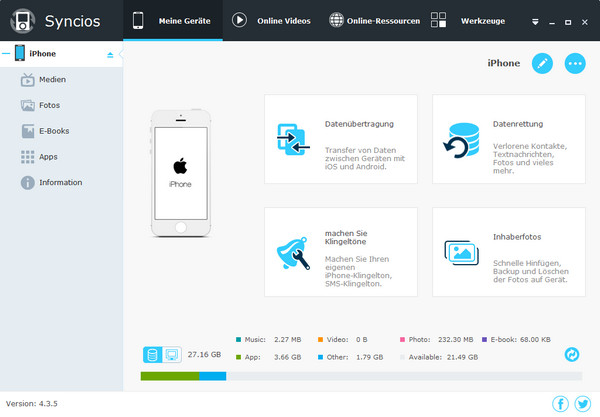Open Information in the sidebar
The height and width of the screenshot is (417, 600).
click(61, 182)
